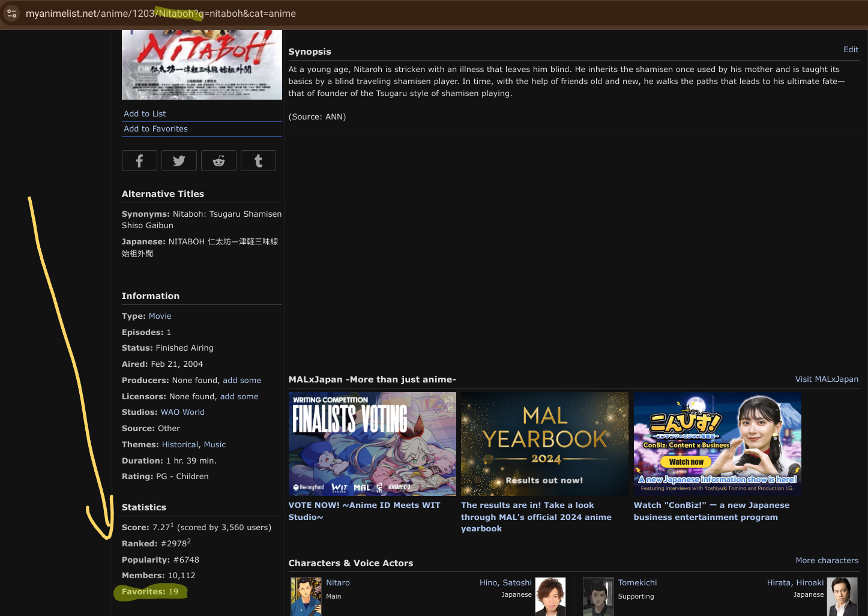Open Finalists Voting writing competition banner
The height and width of the screenshot is (616, 868).
pyautogui.click(x=372, y=444)
